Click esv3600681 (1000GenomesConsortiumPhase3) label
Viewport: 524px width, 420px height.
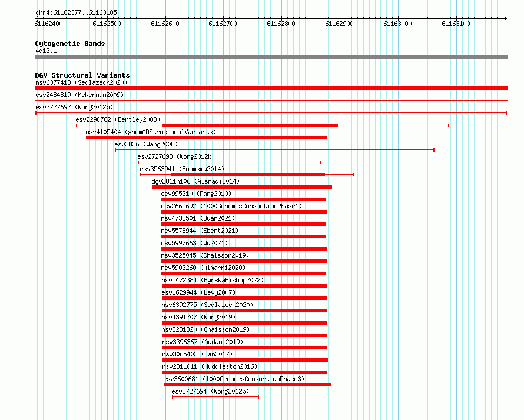pyautogui.click(x=234, y=379)
